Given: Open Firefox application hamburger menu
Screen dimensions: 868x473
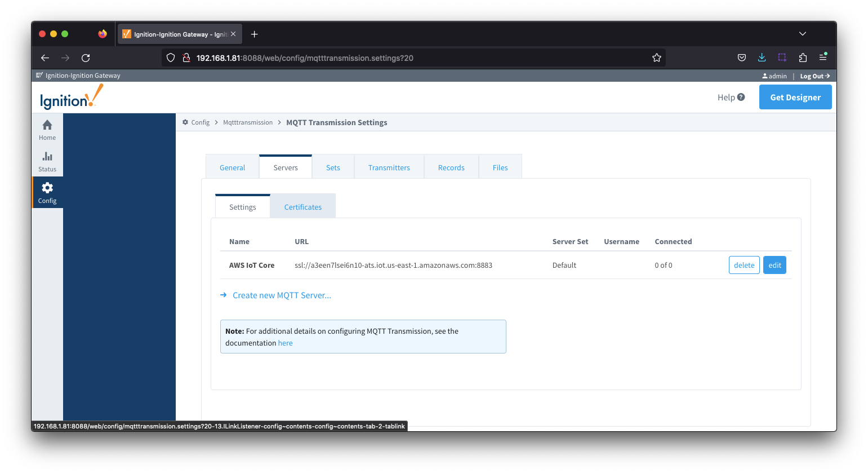Looking at the screenshot, I should coord(823,58).
